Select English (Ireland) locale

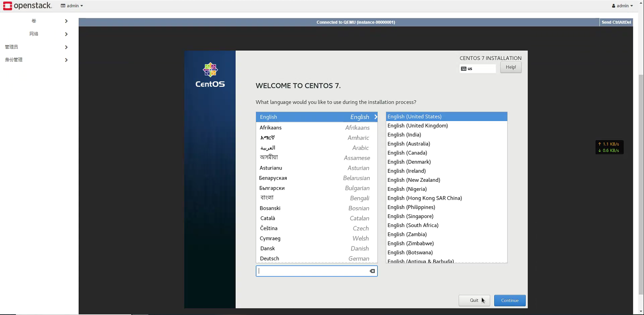click(x=446, y=171)
